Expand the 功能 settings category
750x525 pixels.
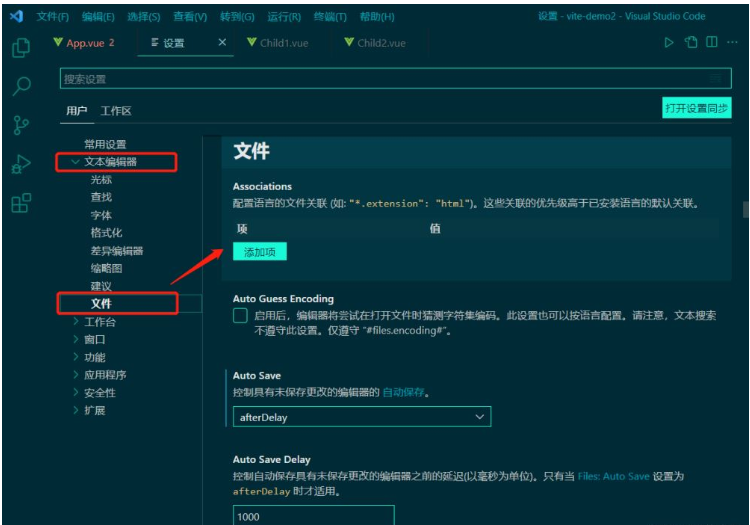coord(75,357)
